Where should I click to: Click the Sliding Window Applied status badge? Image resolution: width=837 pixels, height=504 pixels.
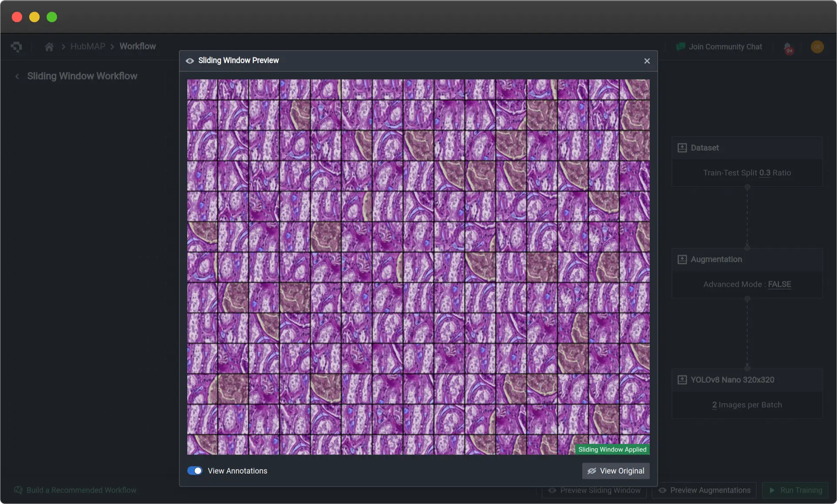point(612,449)
